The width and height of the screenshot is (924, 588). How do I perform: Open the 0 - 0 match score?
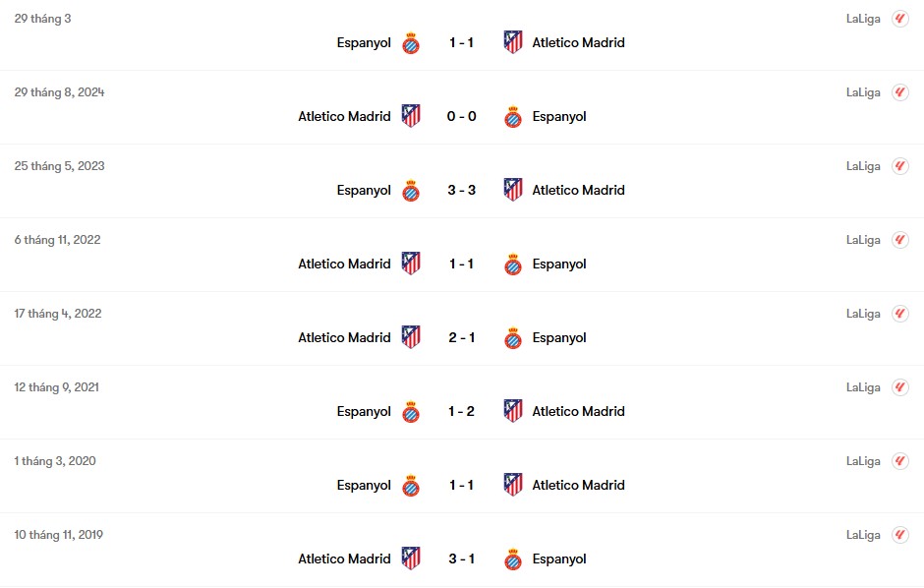pos(461,117)
